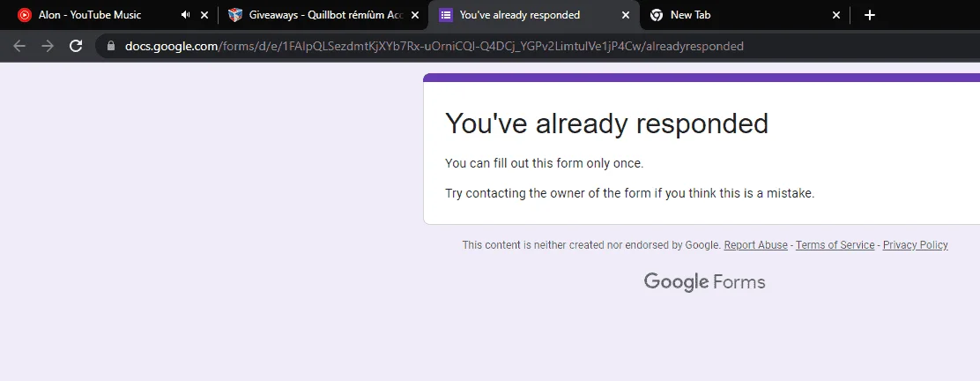Screen dimensions: 980x381
Task: Close the Giveaways Quillbot tab
Action: point(415,15)
